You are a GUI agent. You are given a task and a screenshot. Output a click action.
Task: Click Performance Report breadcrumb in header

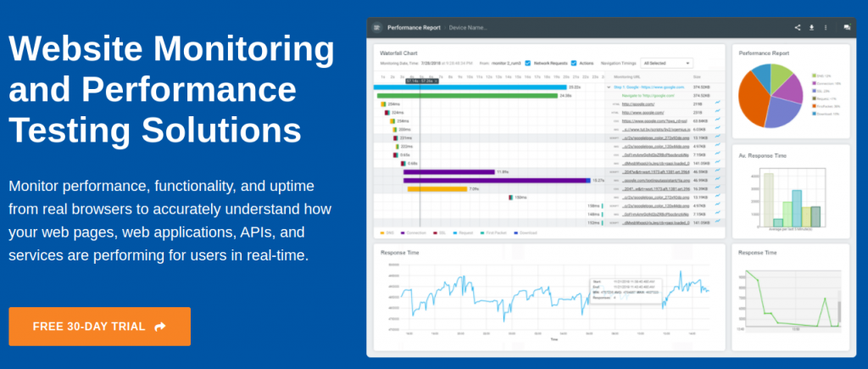coord(414,27)
